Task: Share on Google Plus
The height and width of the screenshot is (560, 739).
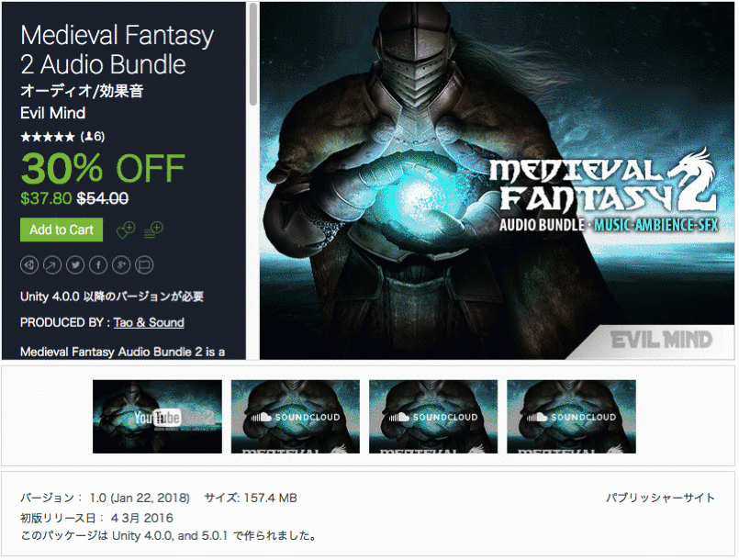Action: tap(121, 265)
